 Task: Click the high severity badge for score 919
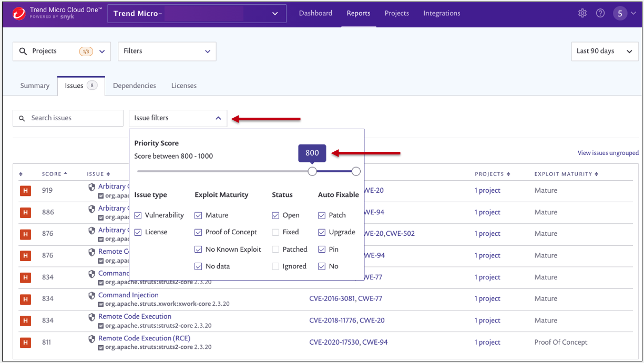25,191
